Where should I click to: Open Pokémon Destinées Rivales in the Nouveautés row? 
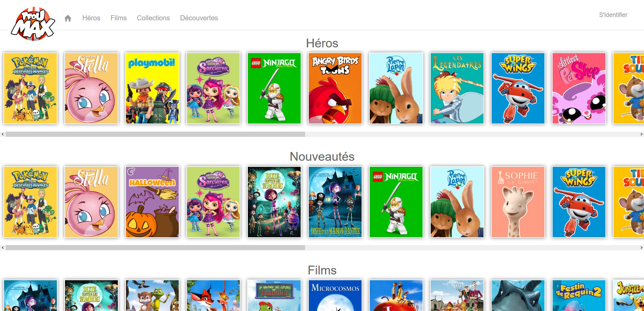point(30,202)
